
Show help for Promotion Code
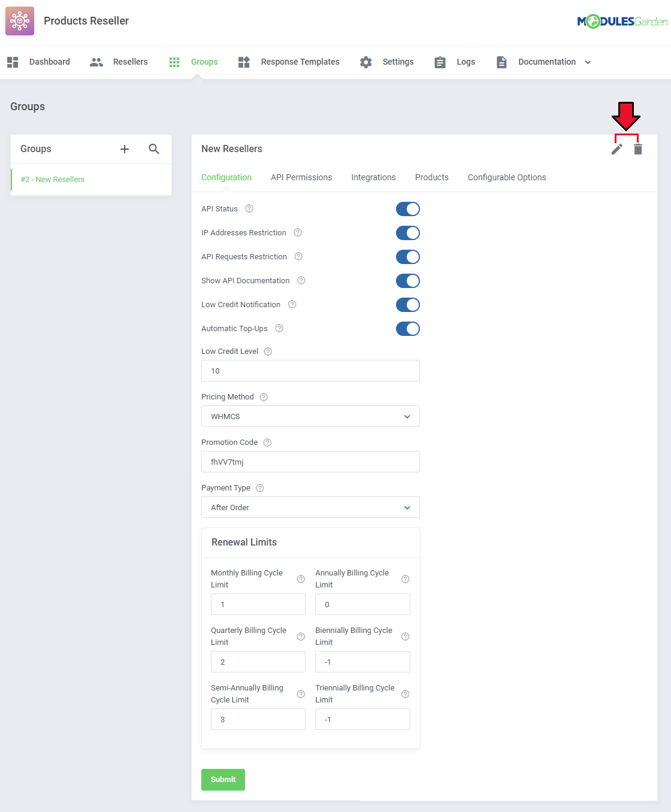pos(267,443)
